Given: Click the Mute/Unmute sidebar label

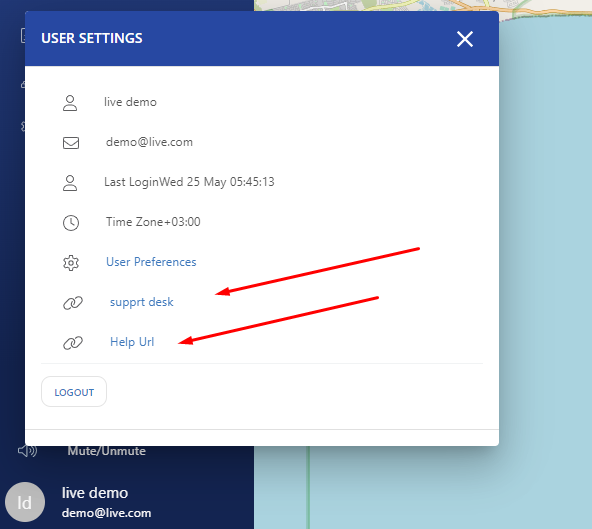Looking at the screenshot, I should point(106,451).
